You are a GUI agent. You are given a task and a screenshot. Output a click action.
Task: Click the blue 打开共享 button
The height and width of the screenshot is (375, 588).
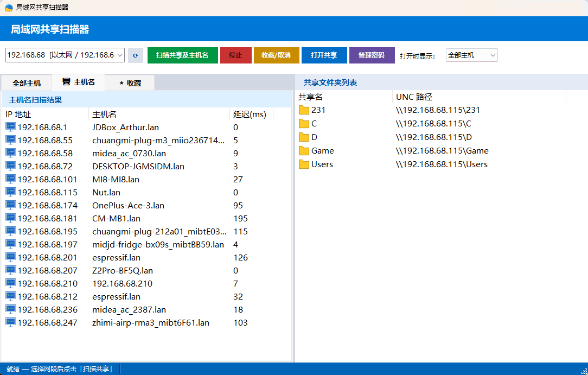324,55
